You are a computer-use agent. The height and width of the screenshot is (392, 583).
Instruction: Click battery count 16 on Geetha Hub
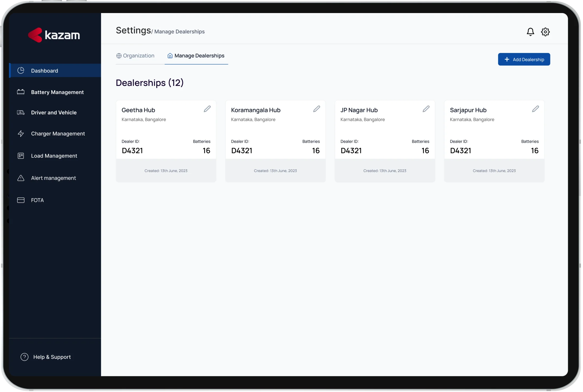click(207, 151)
